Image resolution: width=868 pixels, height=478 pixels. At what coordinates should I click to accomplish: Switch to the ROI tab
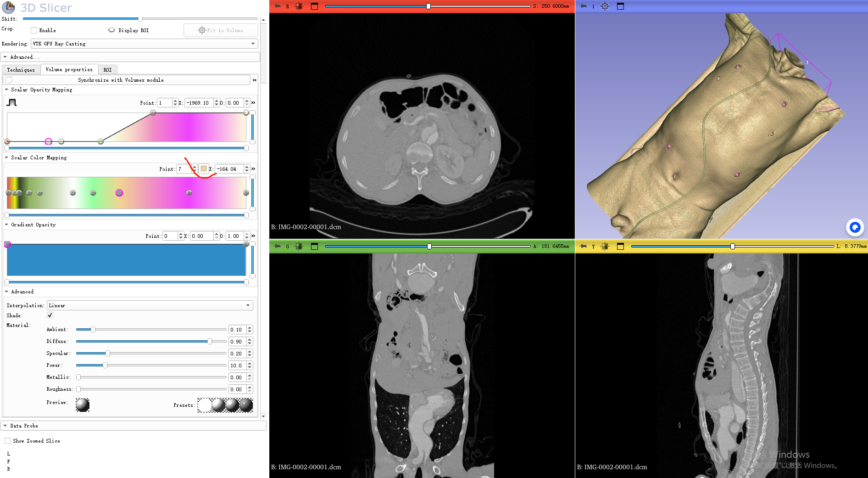[x=107, y=70]
